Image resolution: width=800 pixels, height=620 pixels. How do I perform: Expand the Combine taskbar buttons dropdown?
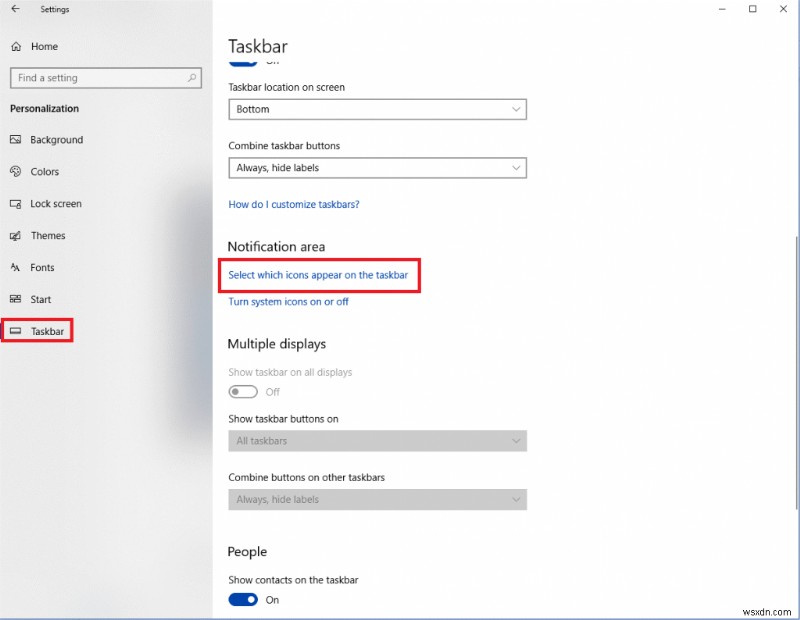[x=377, y=168]
